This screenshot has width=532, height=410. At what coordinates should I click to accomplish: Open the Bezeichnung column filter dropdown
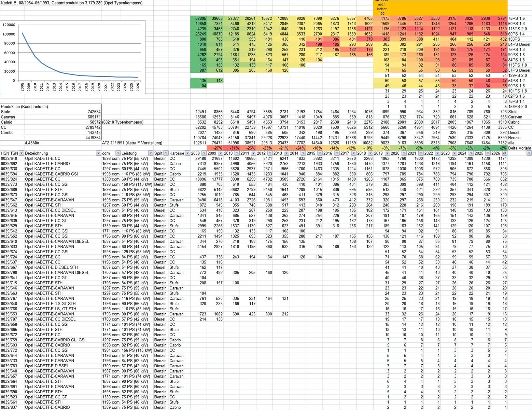(x=98, y=153)
